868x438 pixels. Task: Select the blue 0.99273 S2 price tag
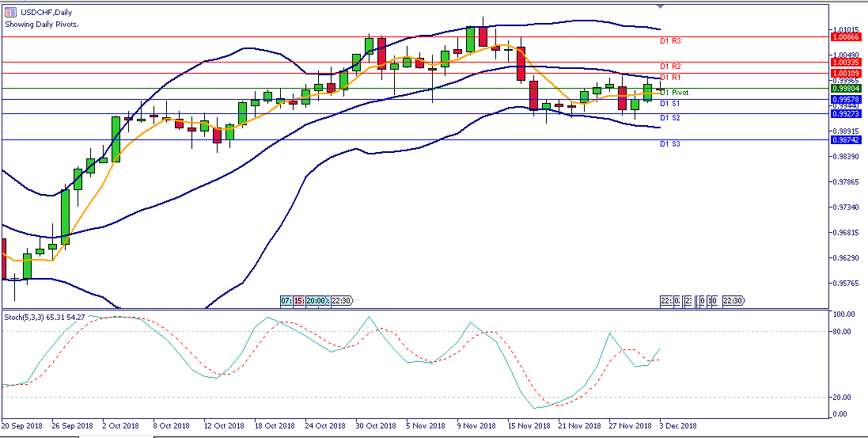(x=846, y=114)
